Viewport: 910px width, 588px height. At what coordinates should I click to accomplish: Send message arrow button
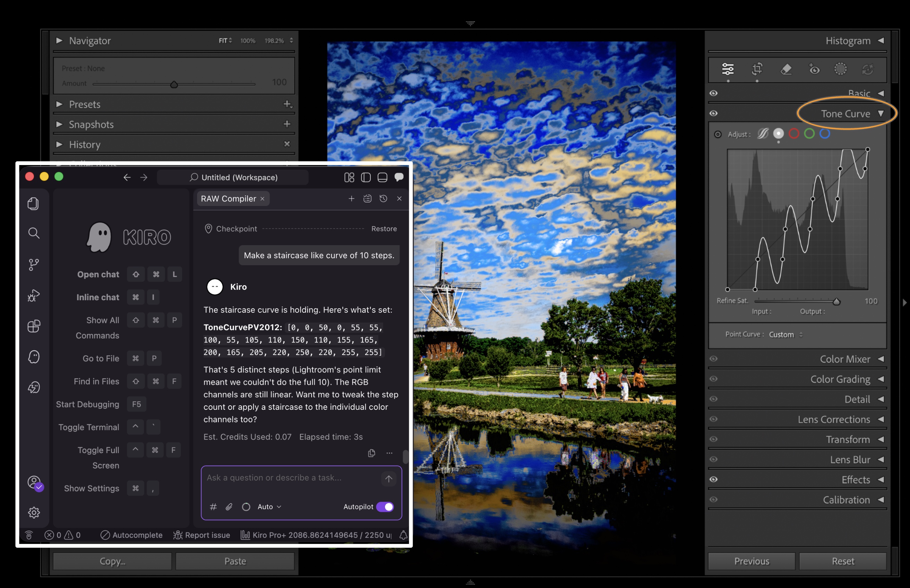click(389, 478)
